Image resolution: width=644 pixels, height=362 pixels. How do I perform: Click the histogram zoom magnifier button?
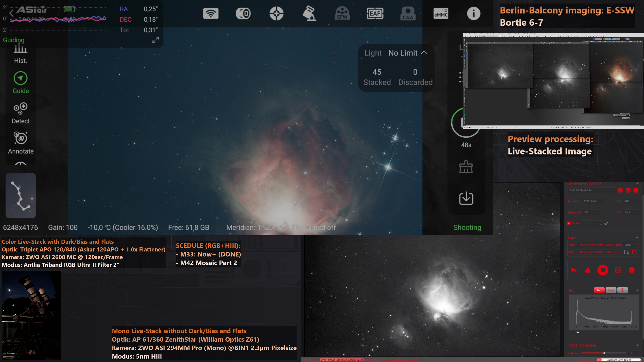click(x=623, y=290)
